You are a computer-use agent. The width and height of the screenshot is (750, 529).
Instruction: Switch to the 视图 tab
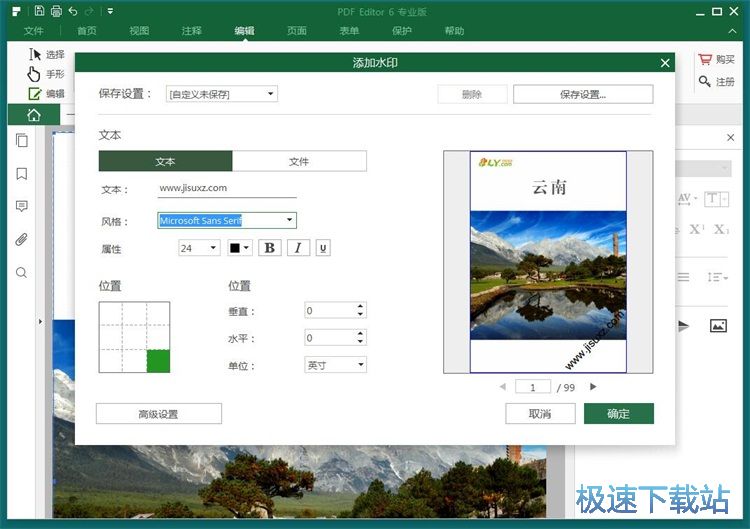(x=139, y=31)
